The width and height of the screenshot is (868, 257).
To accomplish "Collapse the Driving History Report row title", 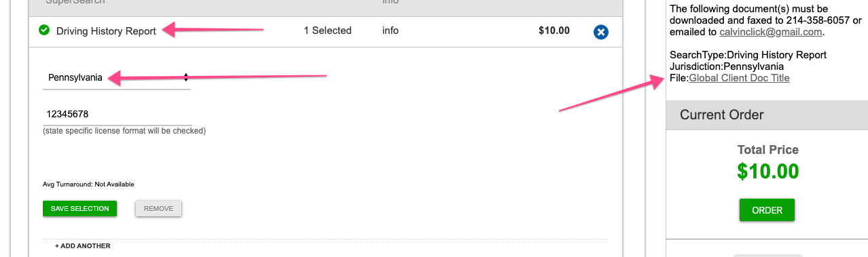I will (106, 31).
